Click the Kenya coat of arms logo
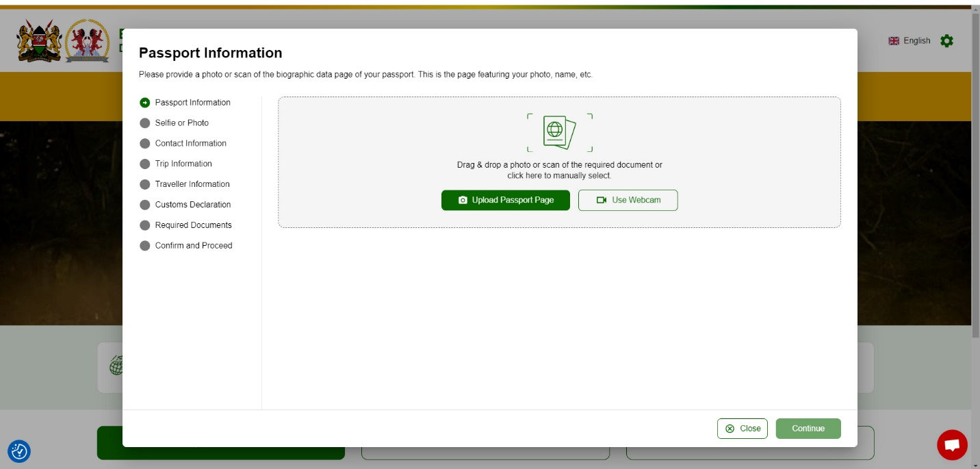This screenshot has width=980, height=469. point(39,41)
